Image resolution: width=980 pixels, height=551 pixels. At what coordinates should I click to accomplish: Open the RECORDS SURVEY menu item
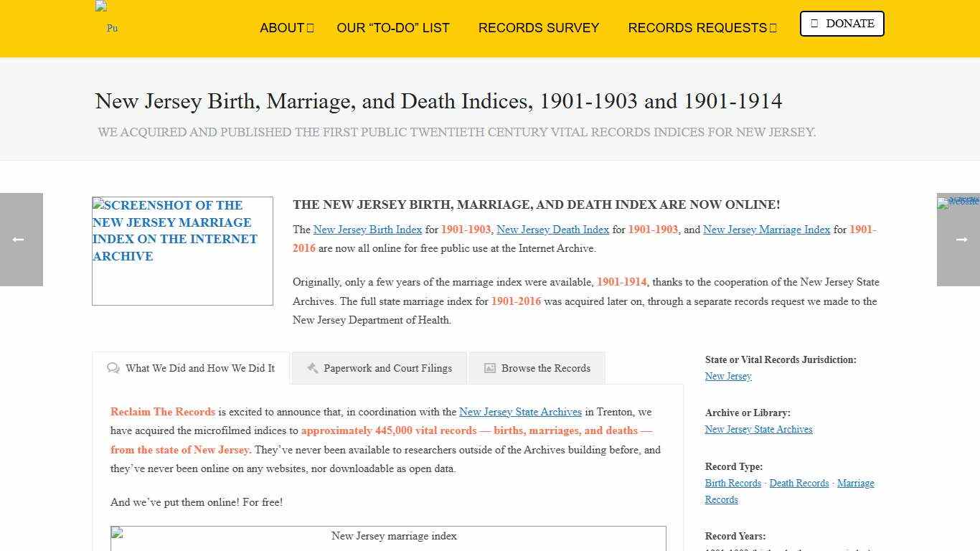point(539,28)
